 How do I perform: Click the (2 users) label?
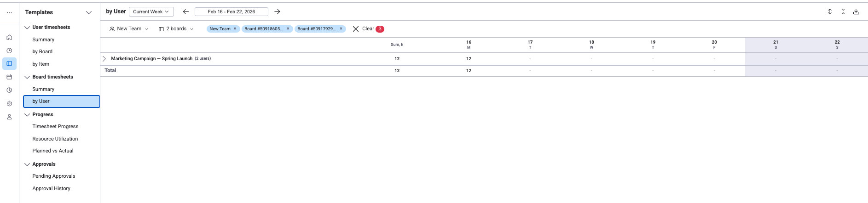tap(203, 59)
